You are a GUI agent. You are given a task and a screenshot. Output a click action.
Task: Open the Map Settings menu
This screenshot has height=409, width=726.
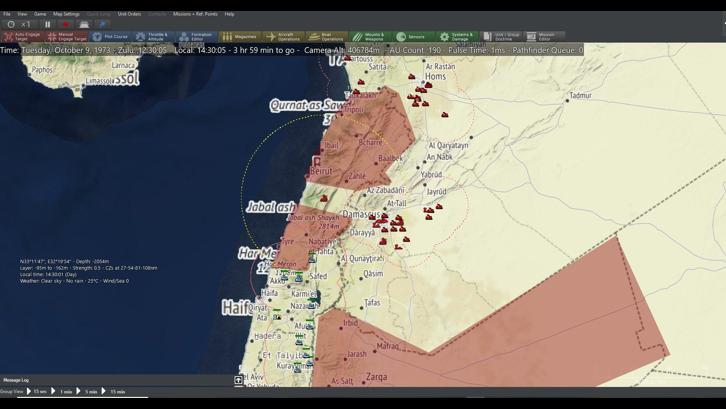pos(66,14)
